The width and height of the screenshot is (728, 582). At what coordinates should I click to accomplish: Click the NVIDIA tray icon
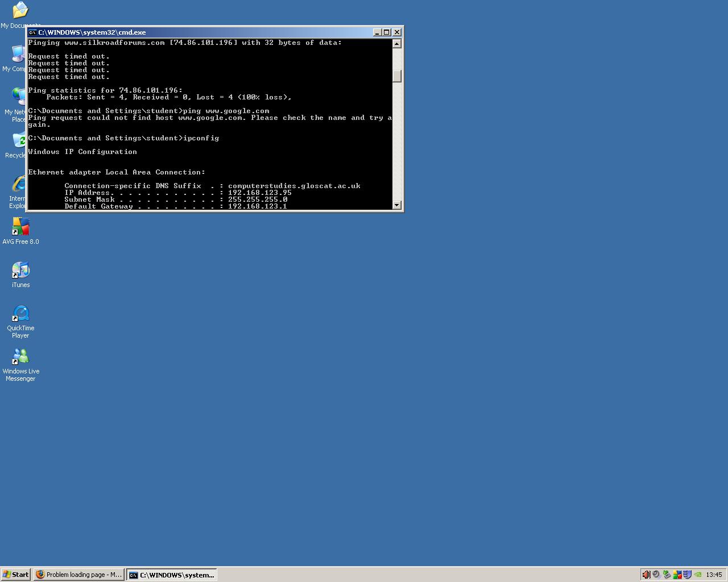(698, 575)
